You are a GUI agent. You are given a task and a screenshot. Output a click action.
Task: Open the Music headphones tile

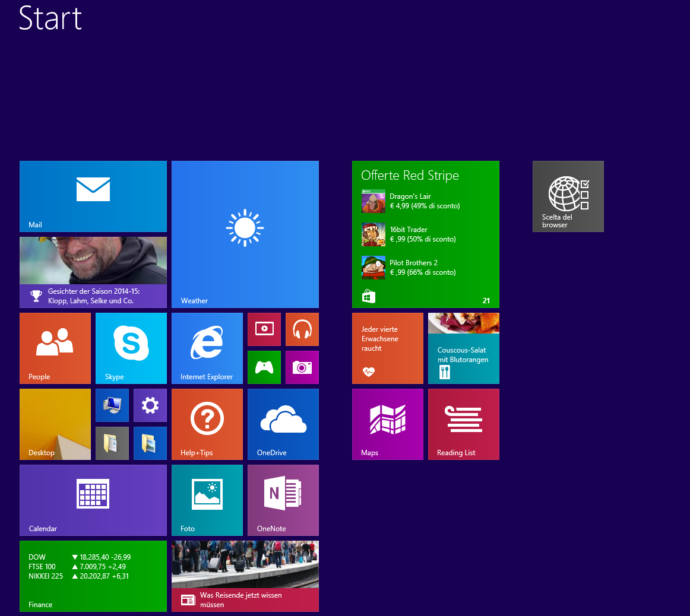[x=302, y=329]
